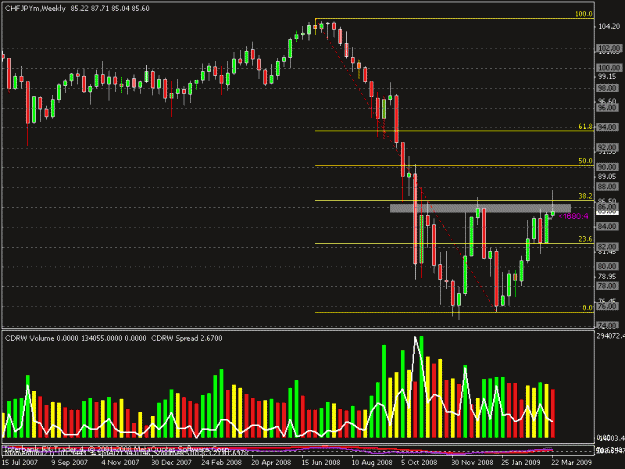This screenshot has width=625, height=469.
Task: Click the CDRW Spread 2.6700 label
Action: point(187,338)
